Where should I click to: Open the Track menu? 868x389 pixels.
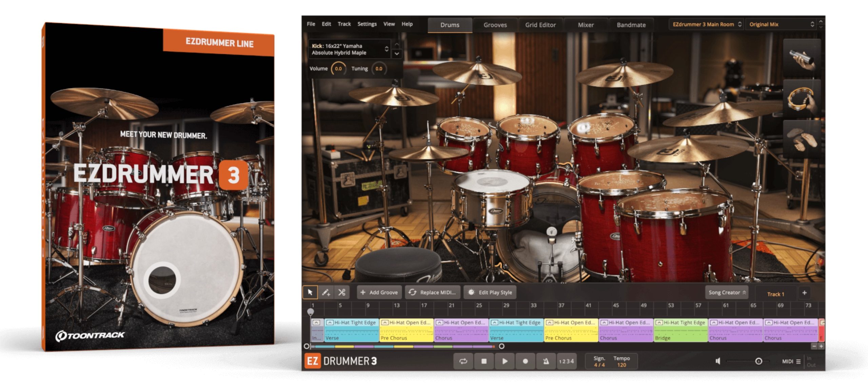click(344, 24)
